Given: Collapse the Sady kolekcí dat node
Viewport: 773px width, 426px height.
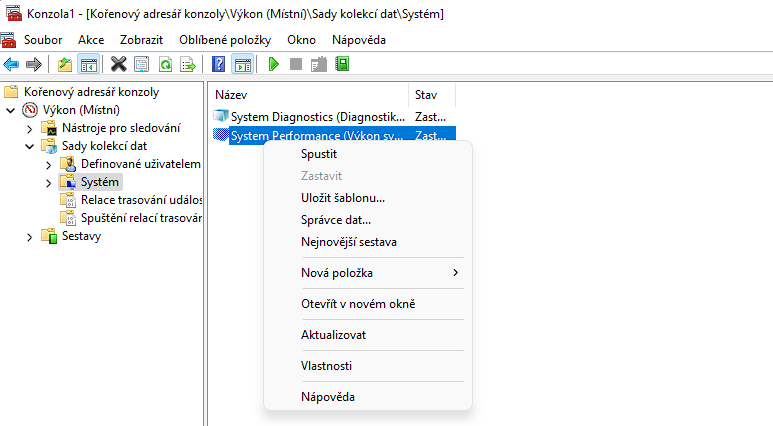Looking at the screenshot, I should tap(29, 146).
